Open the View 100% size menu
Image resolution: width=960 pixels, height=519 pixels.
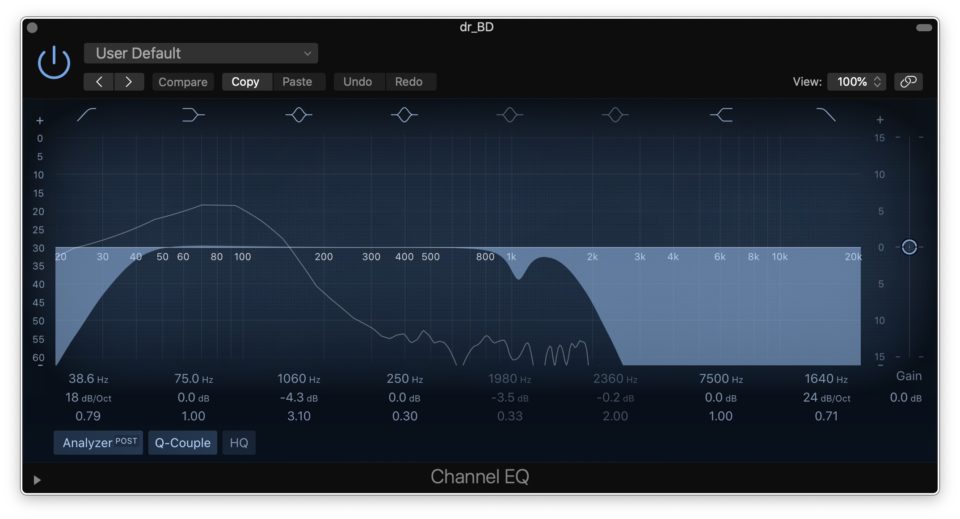[x=856, y=82]
